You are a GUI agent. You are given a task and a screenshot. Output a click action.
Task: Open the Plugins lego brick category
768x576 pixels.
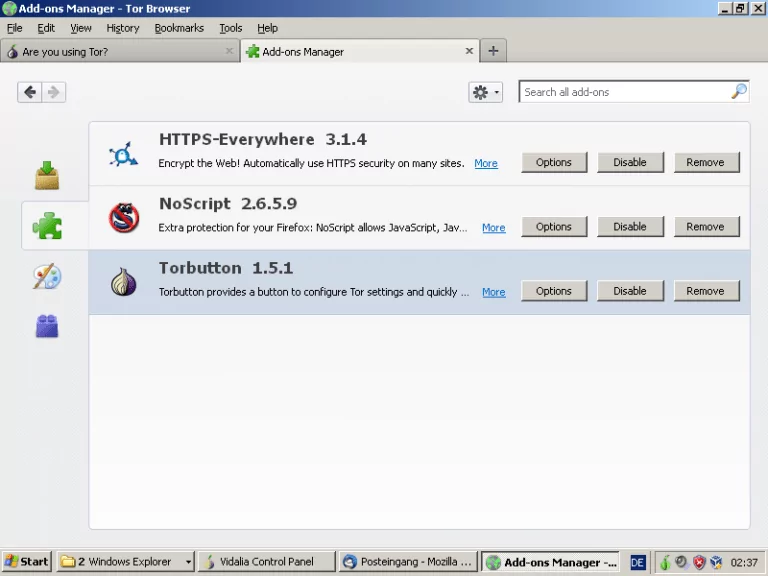click(47, 326)
